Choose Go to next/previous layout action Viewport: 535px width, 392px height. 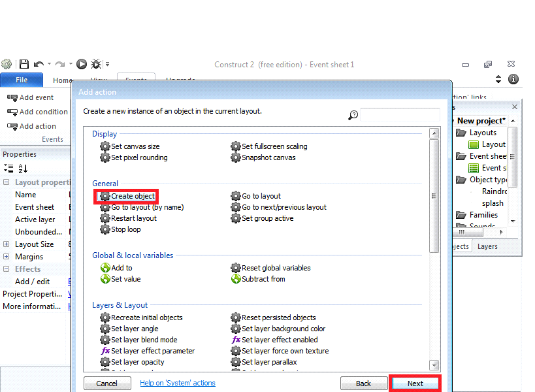(x=278, y=207)
